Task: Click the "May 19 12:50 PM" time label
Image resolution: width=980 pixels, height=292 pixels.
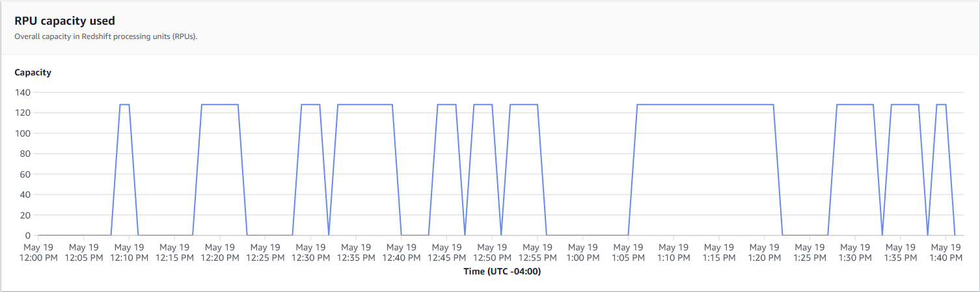Action: (x=492, y=252)
